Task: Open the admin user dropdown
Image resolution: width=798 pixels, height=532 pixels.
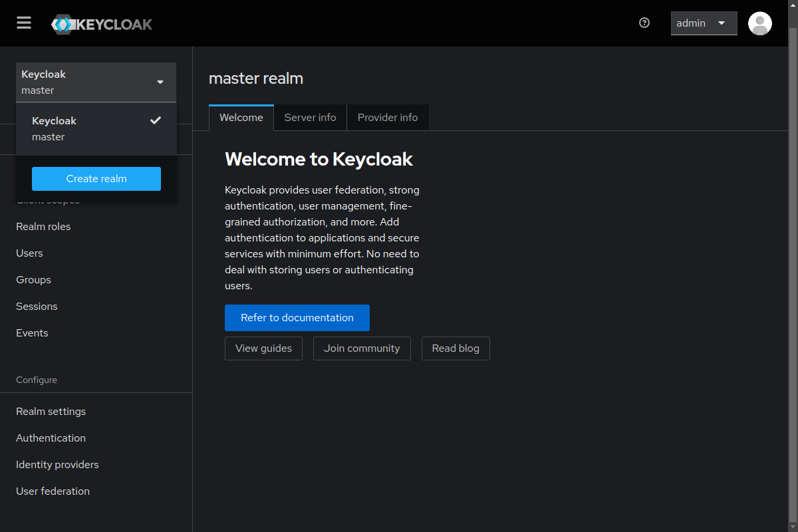Action: pos(704,23)
